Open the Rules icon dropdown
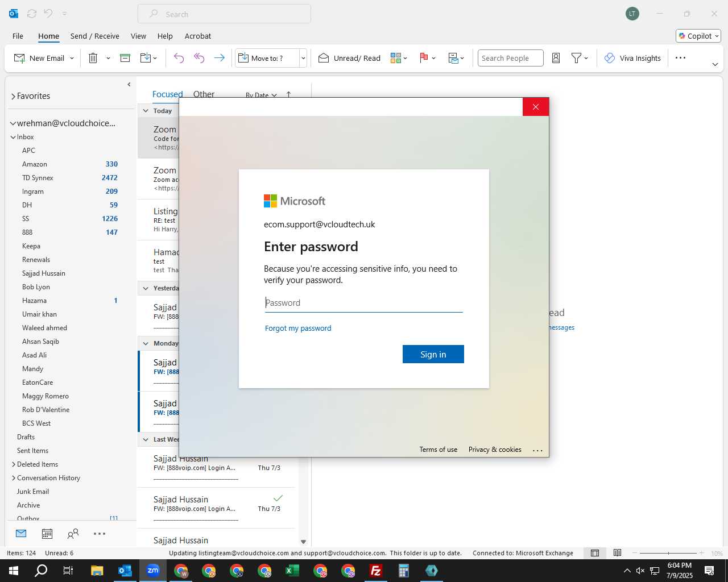This screenshot has width=728, height=582. point(456,58)
